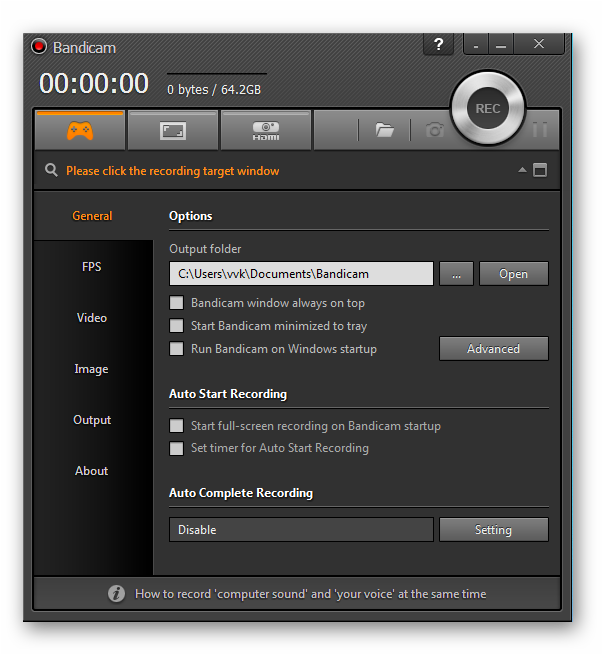Enable Run Bandicam on Windows startup

click(176, 349)
